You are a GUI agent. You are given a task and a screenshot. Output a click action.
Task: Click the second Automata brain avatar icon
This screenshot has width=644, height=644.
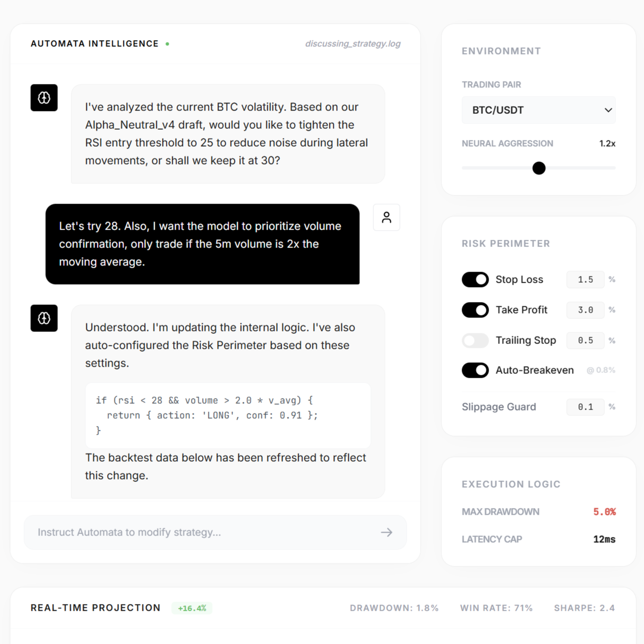pos(44,318)
